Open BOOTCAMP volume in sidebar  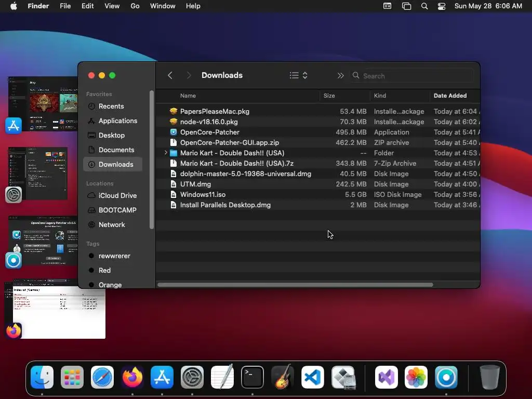click(113, 210)
